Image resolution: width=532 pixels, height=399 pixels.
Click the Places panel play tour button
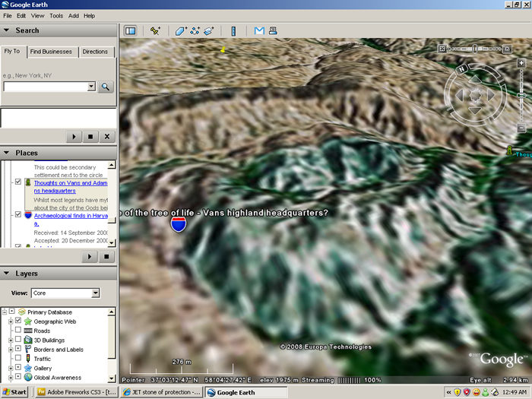(x=89, y=257)
